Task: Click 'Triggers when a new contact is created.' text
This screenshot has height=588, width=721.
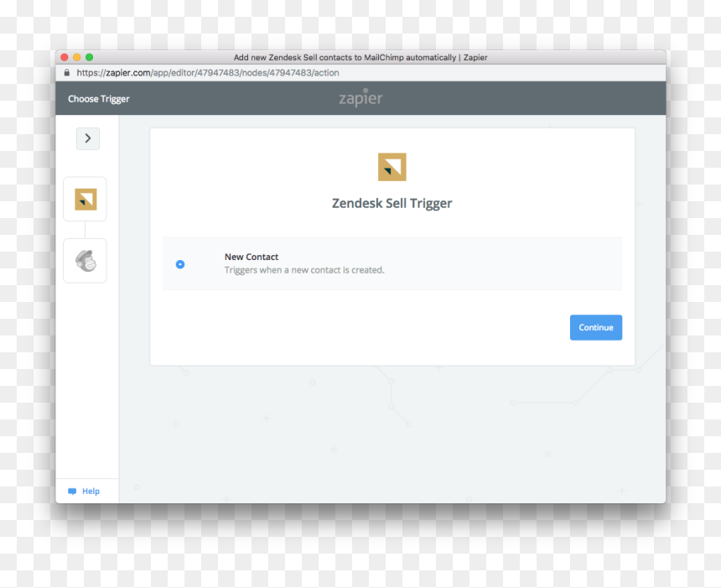Action: (304, 270)
